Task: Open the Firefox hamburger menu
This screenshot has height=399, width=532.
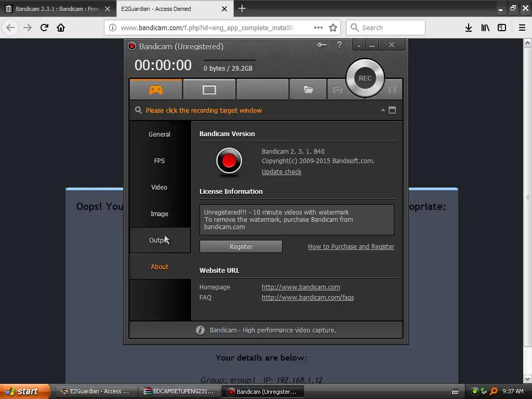Action: point(522,28)
